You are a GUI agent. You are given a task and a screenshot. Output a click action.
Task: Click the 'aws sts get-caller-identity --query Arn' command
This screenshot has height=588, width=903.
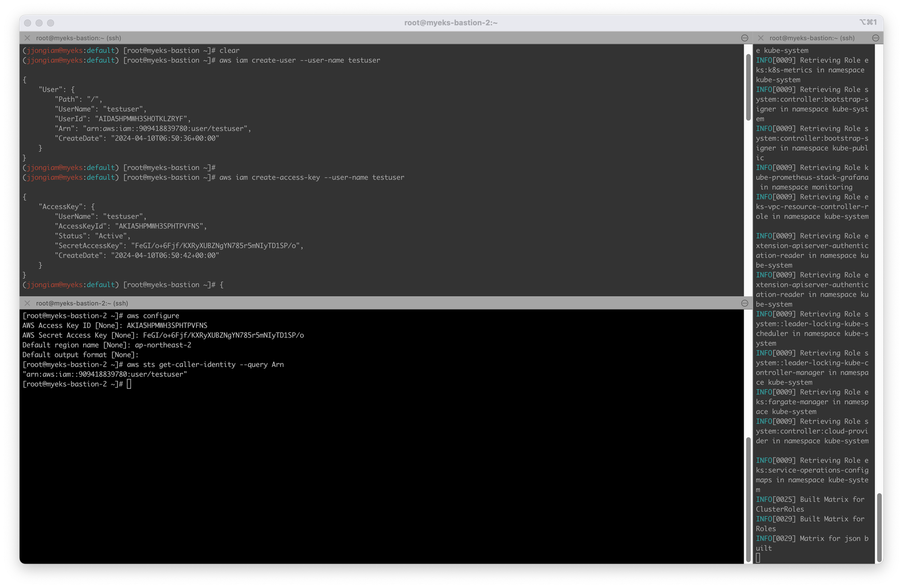click(205, 365)
